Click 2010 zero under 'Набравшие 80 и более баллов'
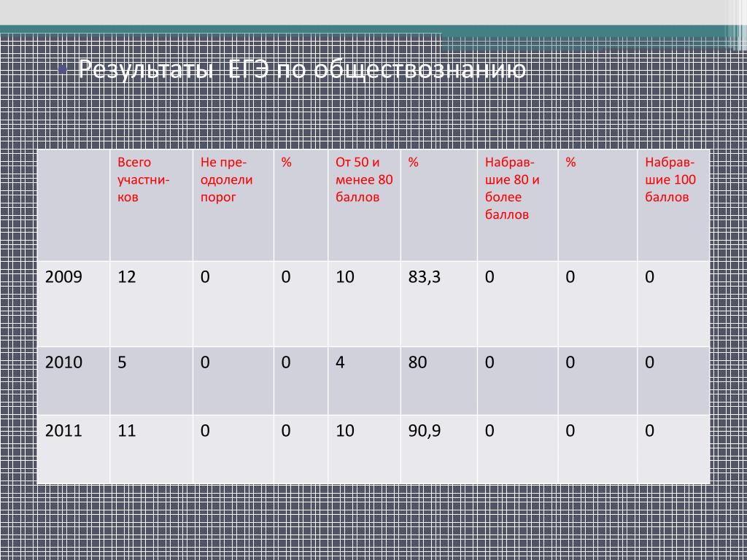The image size is (747, 560). pos(489,363)
